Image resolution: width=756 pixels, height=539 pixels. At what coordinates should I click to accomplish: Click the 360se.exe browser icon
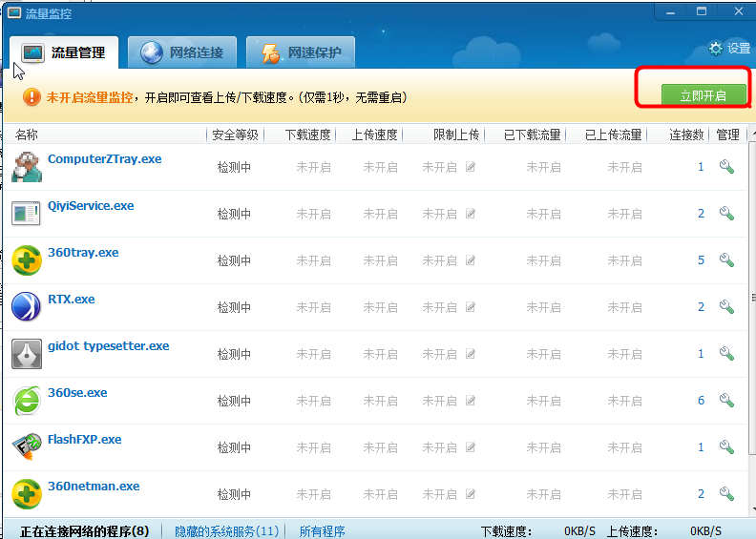tap(27, 401)
